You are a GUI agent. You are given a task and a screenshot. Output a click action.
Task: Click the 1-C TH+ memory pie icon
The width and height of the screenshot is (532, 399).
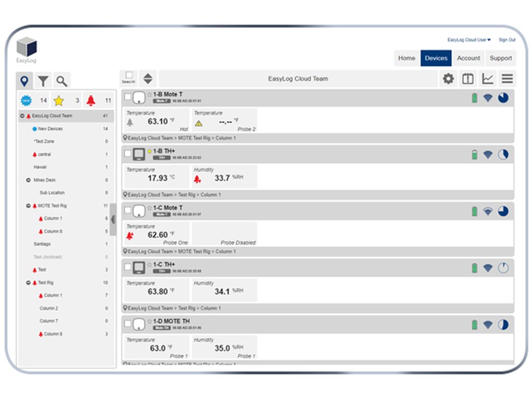[503, 268]
